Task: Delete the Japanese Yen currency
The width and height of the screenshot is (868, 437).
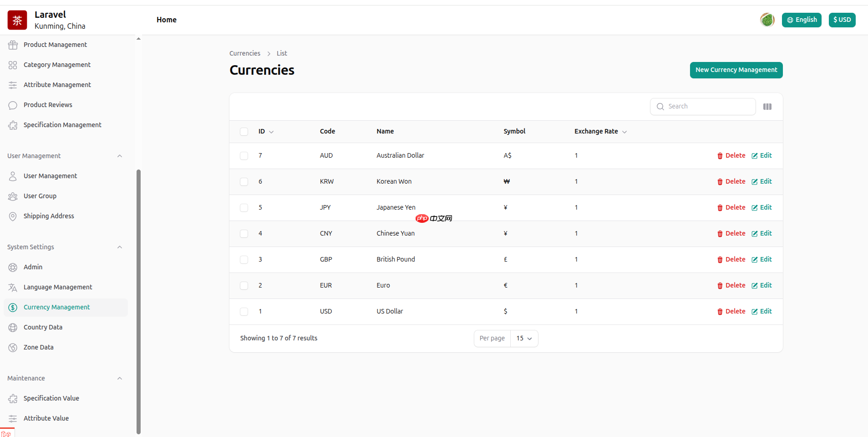Action: (731, 207)
